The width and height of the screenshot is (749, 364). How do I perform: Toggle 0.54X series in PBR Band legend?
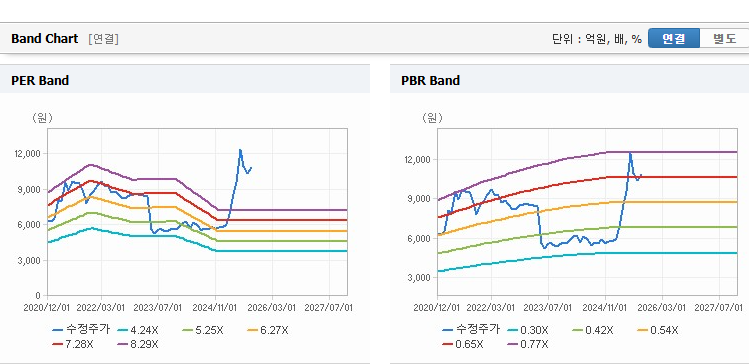[x=658, y=330]
